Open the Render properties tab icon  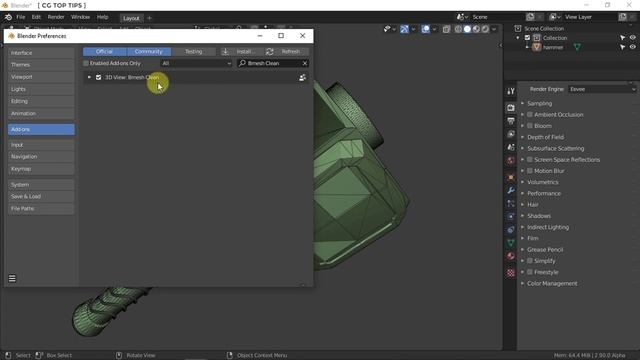511,108
